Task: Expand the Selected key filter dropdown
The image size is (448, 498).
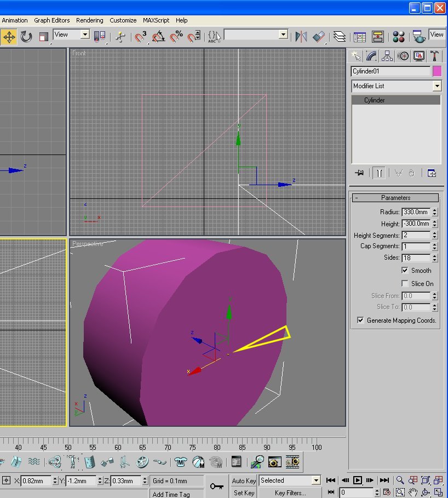Action: 316,480
